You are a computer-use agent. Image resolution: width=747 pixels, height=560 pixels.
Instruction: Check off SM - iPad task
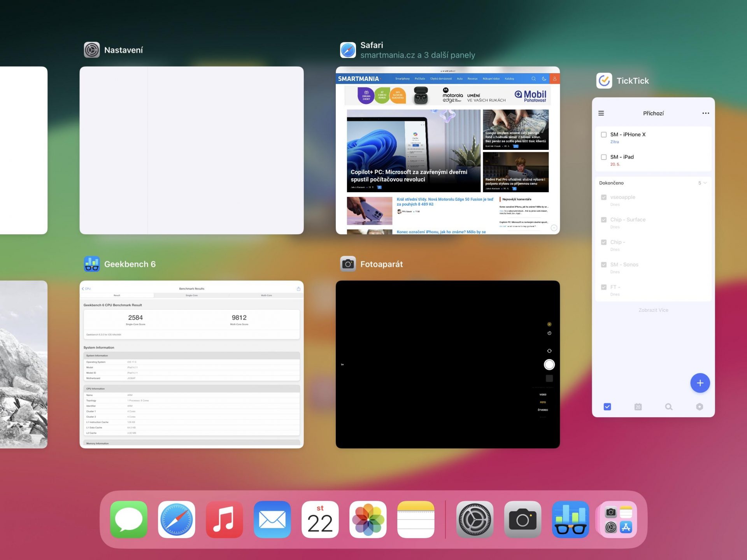(604, 157)
